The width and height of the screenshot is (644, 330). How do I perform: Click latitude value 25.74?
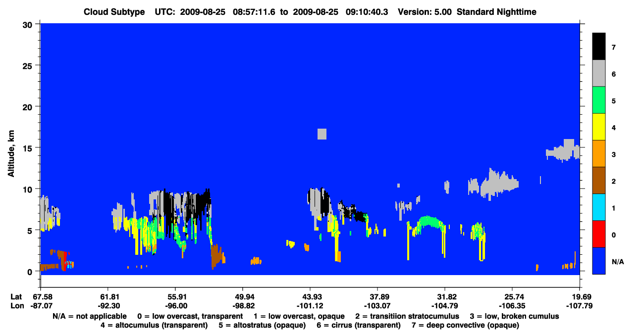pyautogui.click(x=512, y=297)
